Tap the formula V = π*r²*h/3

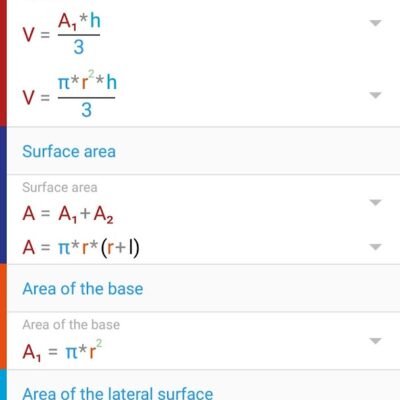point(70,96)
